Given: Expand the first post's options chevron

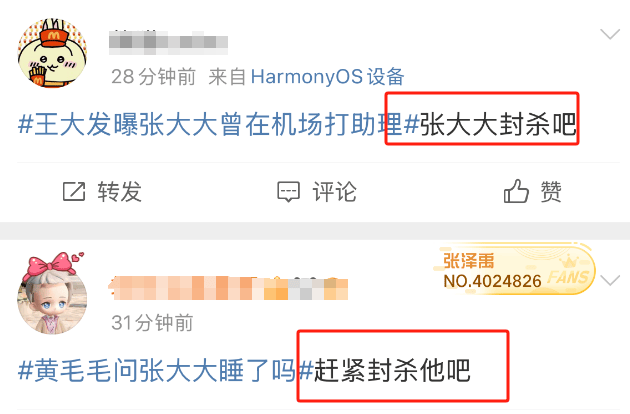Looking at the screenshot, I should pyautogui.click(x=610, y=34).
